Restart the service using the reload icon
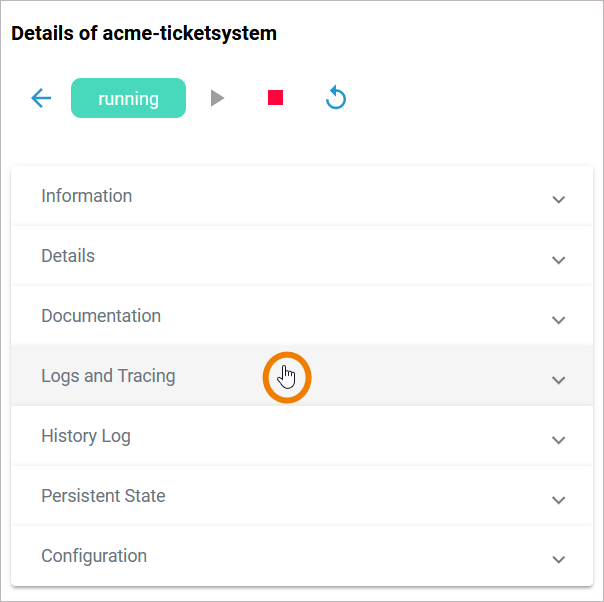 click(x=336, y=98)
